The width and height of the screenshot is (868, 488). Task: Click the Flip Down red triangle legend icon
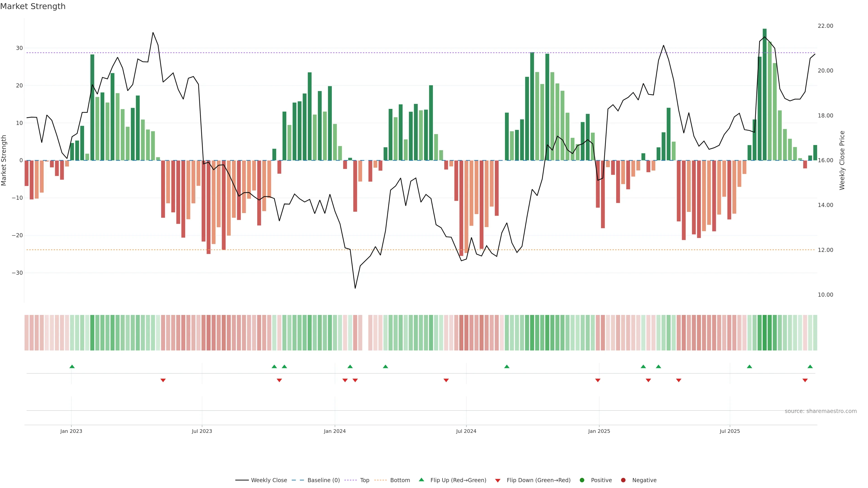pyautogui.click(x=498, y=481)
